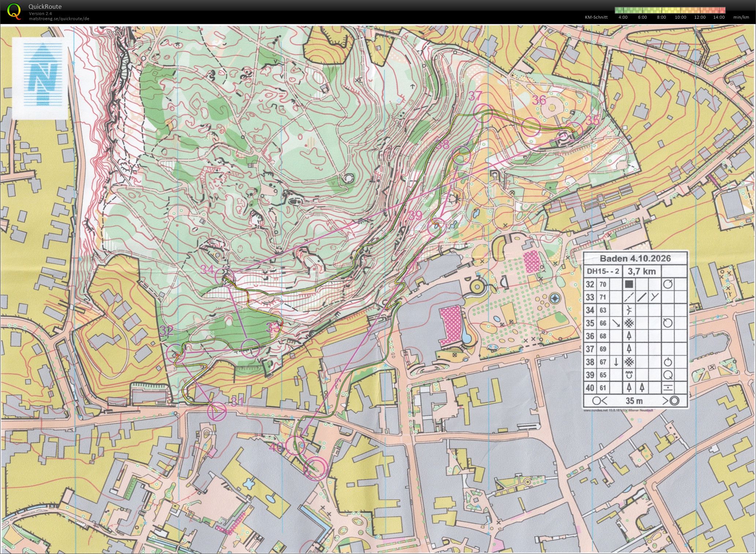This screenshot has height=554, width=756.
Task: Click control code 63 in row 34
Action: 603,310
